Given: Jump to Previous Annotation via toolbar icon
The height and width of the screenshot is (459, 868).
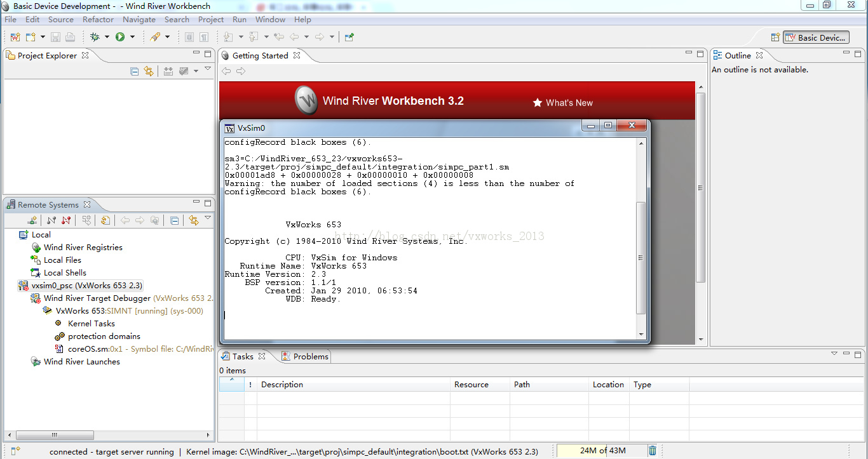Looking at the screenshot, I should (x=254, y=37).
